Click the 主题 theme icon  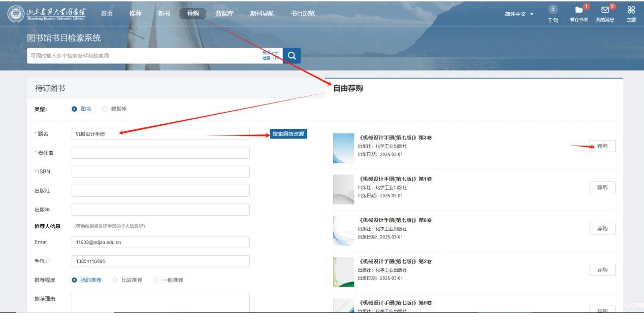(631, 10)
